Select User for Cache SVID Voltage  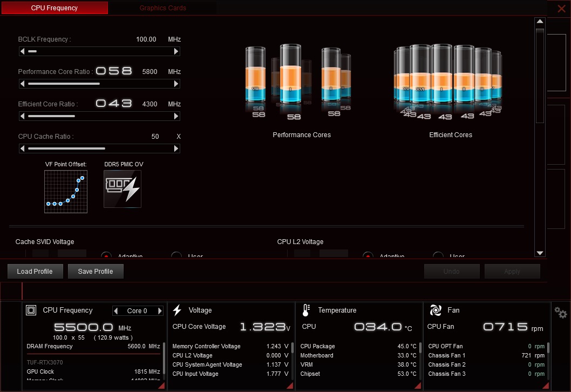coord(176,256)
